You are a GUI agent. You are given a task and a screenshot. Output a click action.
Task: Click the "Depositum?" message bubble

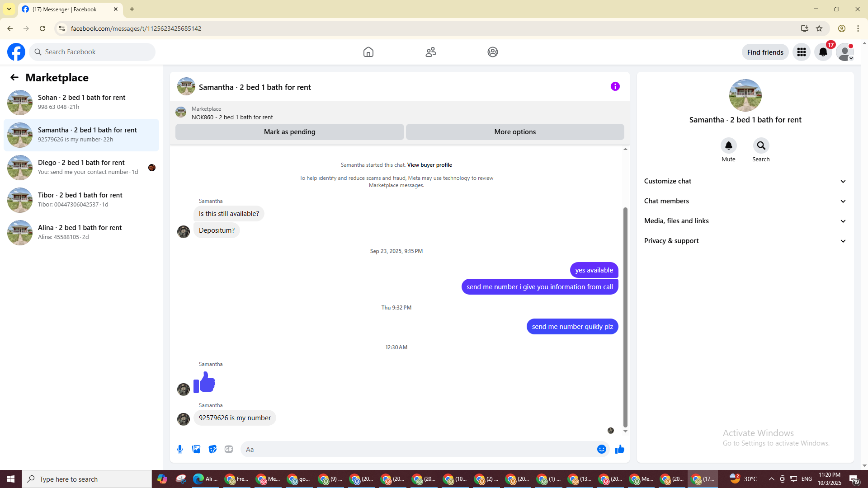(x=217, y=230)
